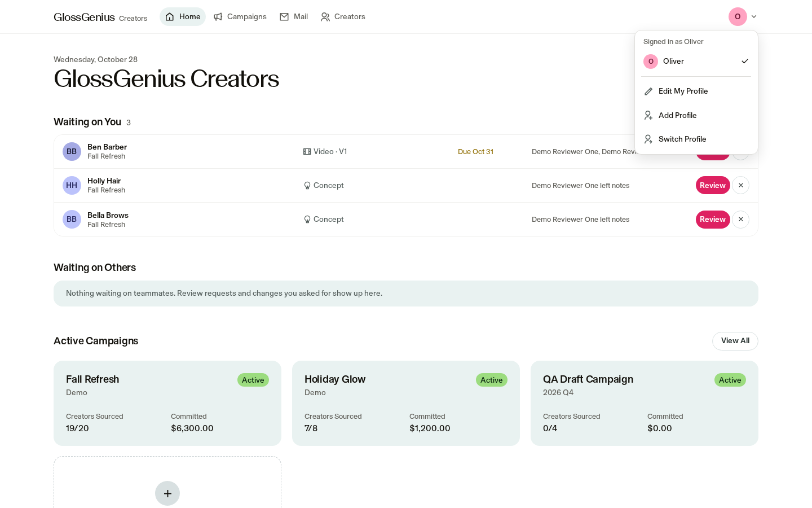
Task: Click the plus icon to add campaign
Action: click(167, 493)
